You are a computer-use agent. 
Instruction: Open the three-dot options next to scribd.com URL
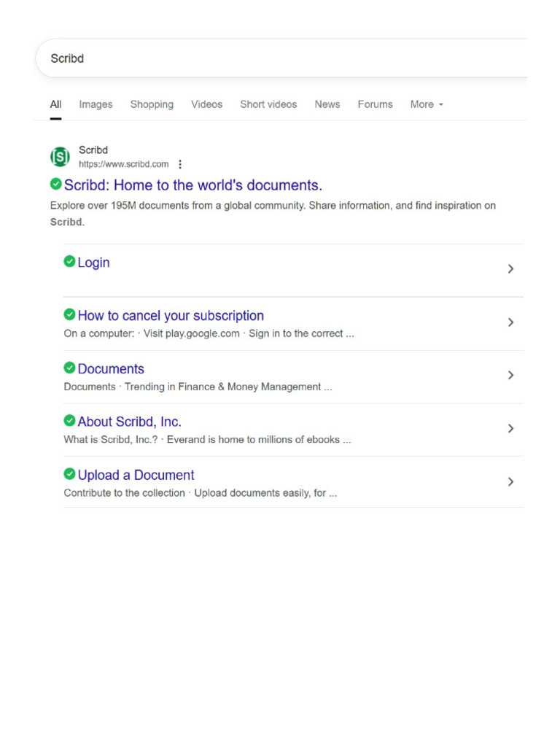[180, 164]
